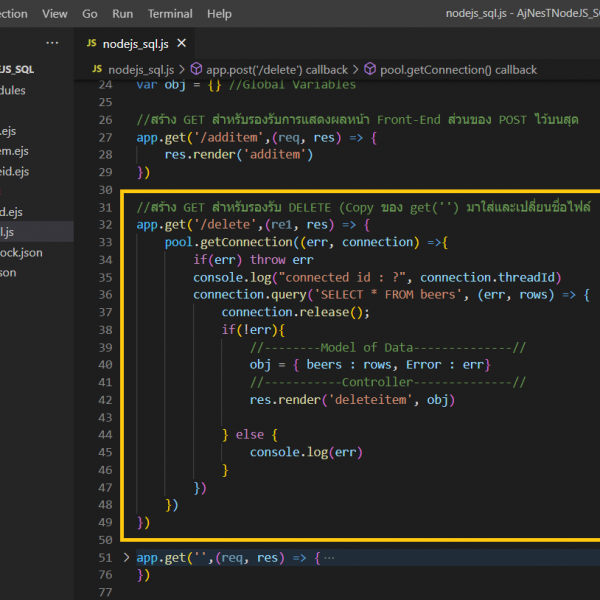Open the Help menu

tap(218, 14)
